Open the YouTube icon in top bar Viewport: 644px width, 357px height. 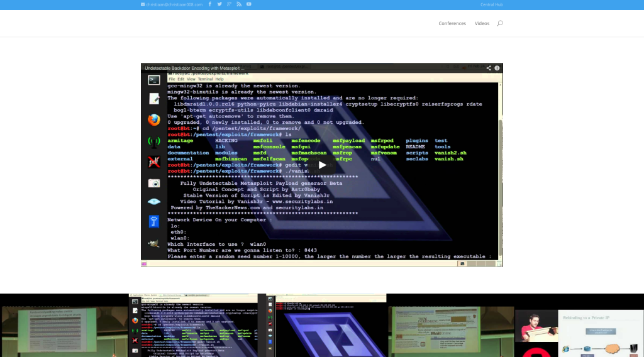[249, 4]
